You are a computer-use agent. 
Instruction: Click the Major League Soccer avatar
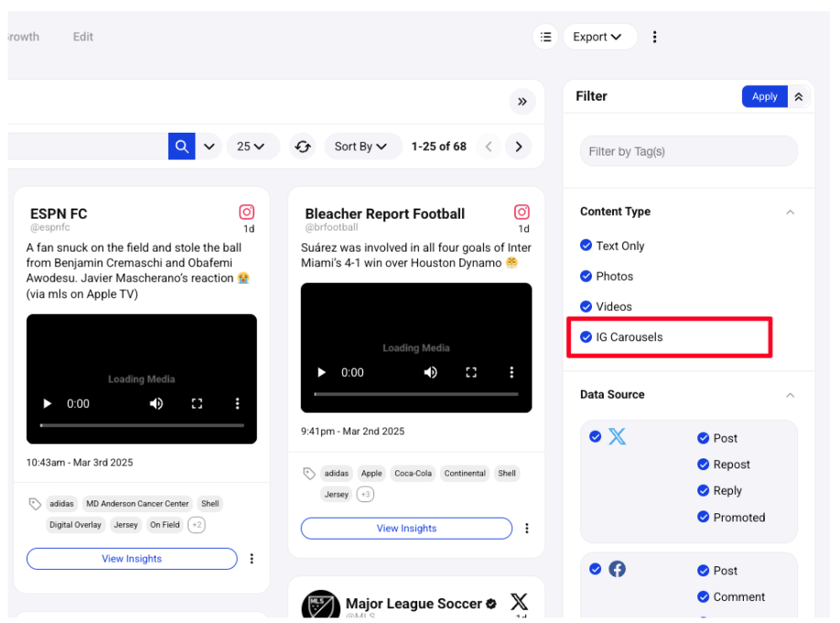pyautogui.click(x=321, y=606)
